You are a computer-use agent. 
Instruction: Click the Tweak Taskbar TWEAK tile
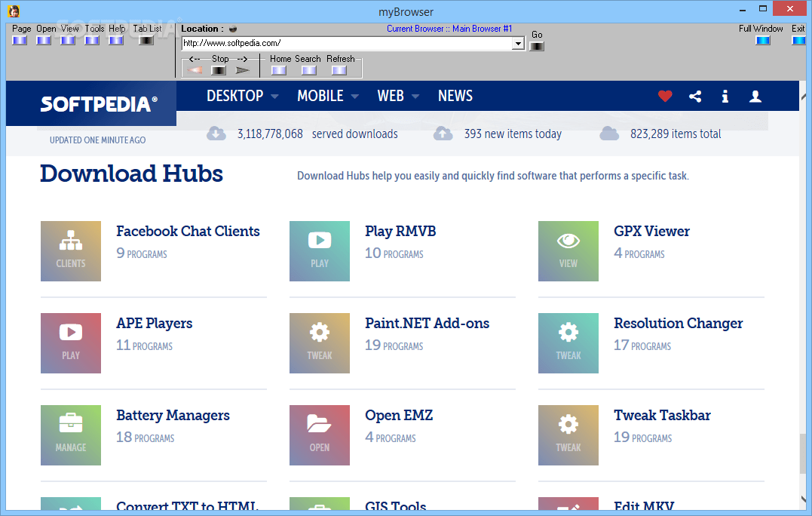(x=568, y=435)
